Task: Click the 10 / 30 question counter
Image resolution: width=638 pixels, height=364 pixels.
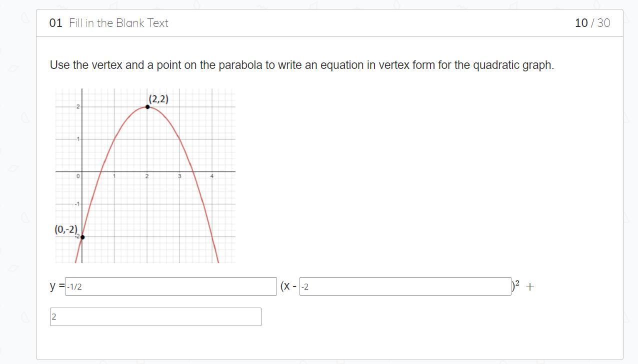Action: [592, 23]
